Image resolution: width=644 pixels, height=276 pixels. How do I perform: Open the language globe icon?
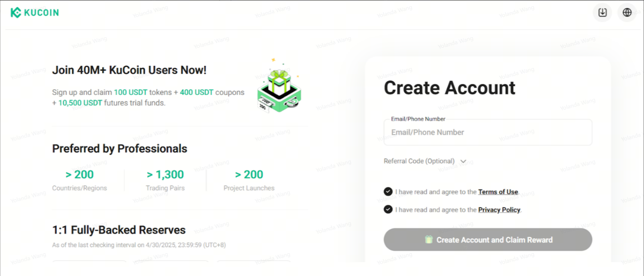coord(627,13)
